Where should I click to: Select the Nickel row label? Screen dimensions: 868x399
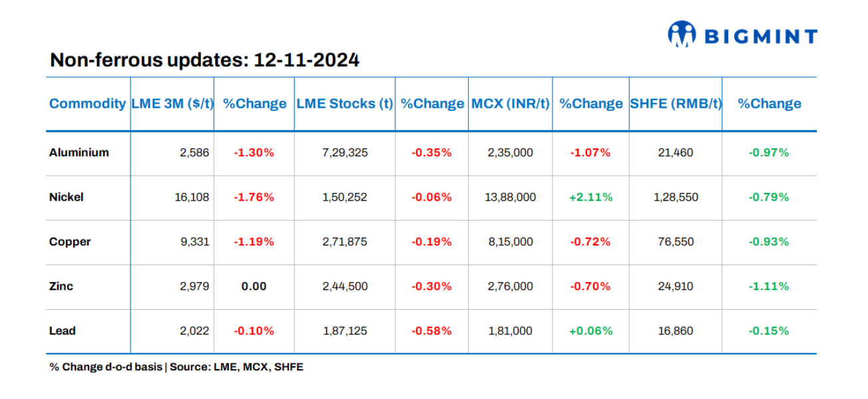[x=66, y=197]
